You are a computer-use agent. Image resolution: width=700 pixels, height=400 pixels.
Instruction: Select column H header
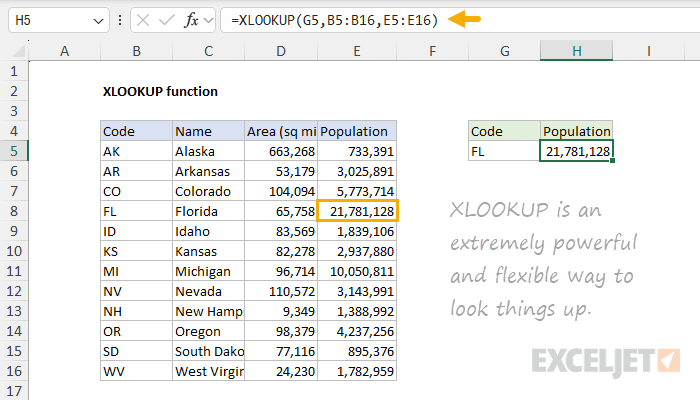click(x=576, y=51)
